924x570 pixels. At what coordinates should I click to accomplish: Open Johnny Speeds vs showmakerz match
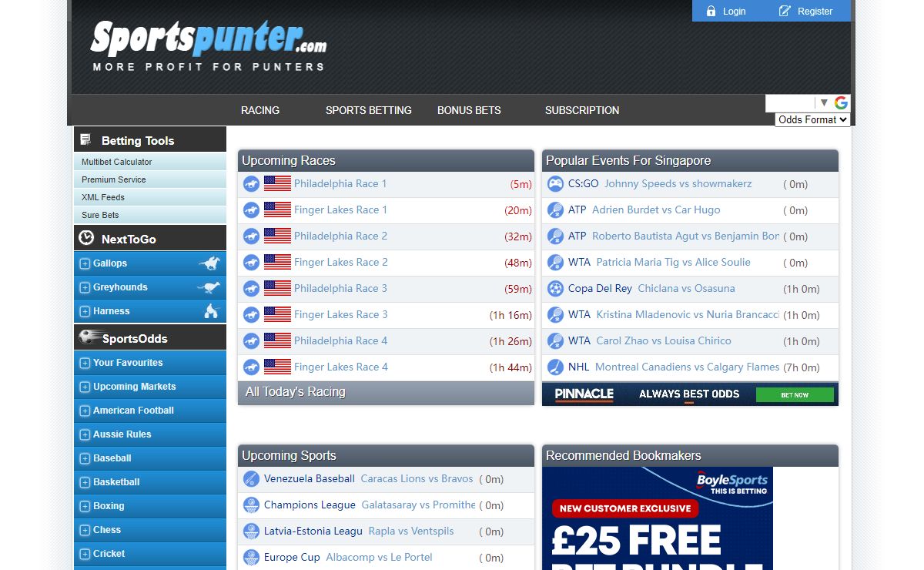678,184
